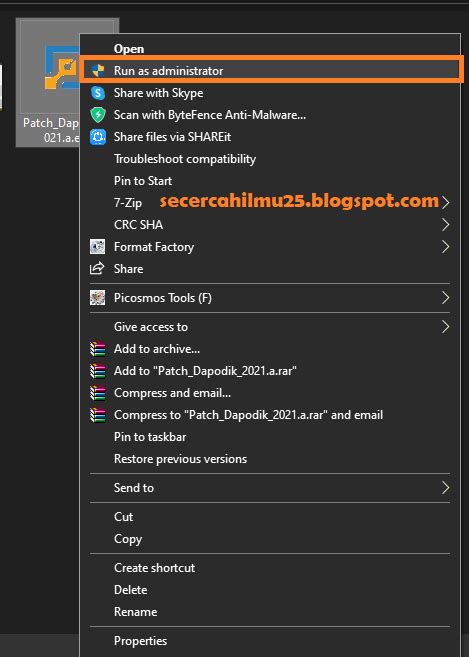
Task: Choose Share with Skype
Action: (x=271, y=93)
